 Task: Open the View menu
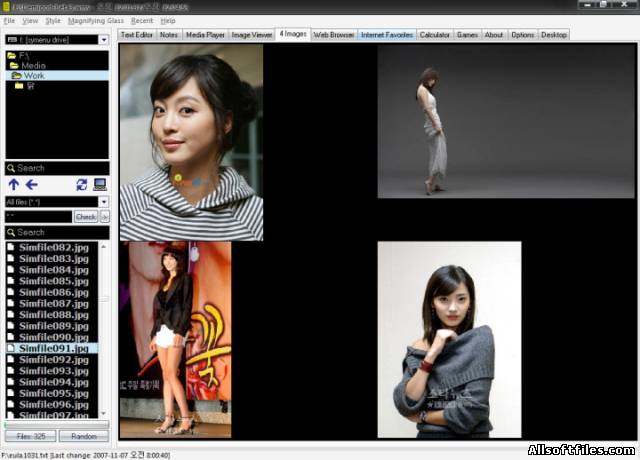coord(30,21)
